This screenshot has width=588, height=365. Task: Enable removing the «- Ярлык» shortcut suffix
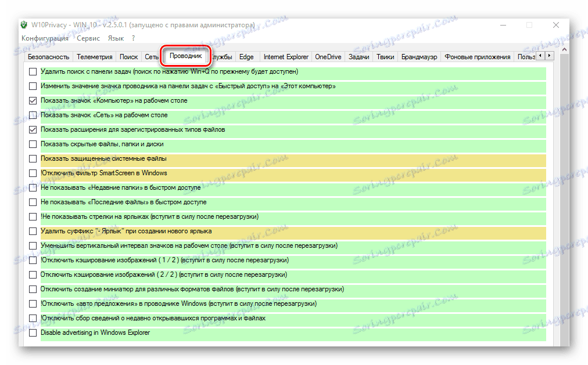[33, 231]
